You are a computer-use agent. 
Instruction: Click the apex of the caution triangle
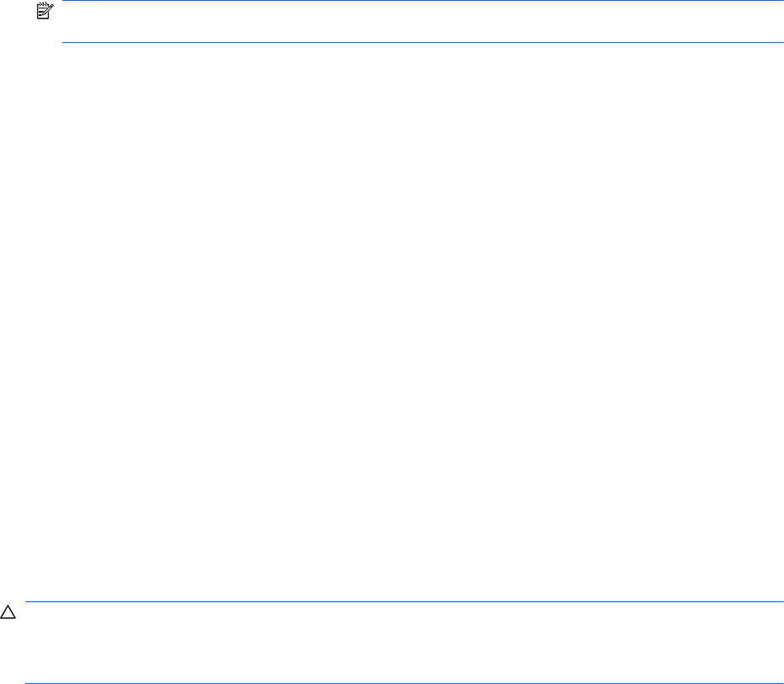[8, 606]
